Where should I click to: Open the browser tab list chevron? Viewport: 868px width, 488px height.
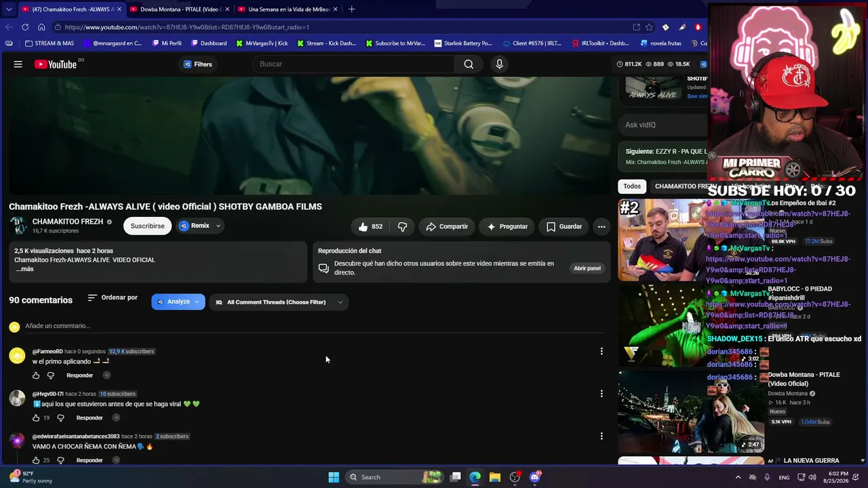tap(9, 9)
